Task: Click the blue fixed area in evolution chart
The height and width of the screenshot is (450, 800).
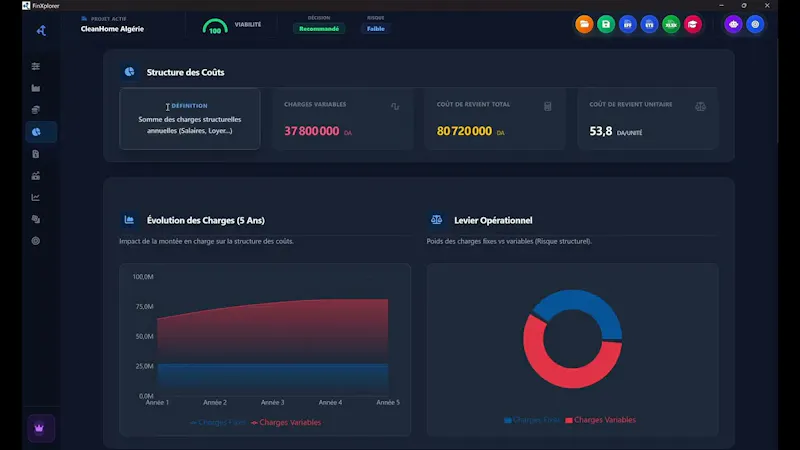Action: pos(272,379)
